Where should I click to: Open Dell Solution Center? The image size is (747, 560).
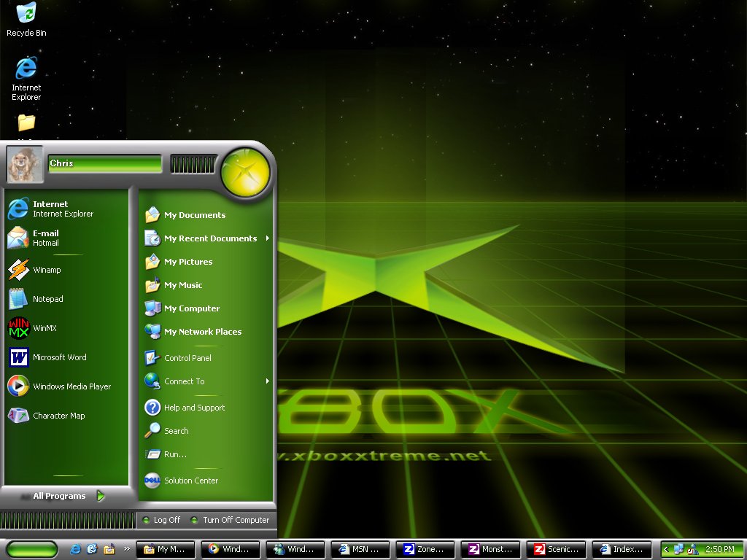[x=206, y=481]
